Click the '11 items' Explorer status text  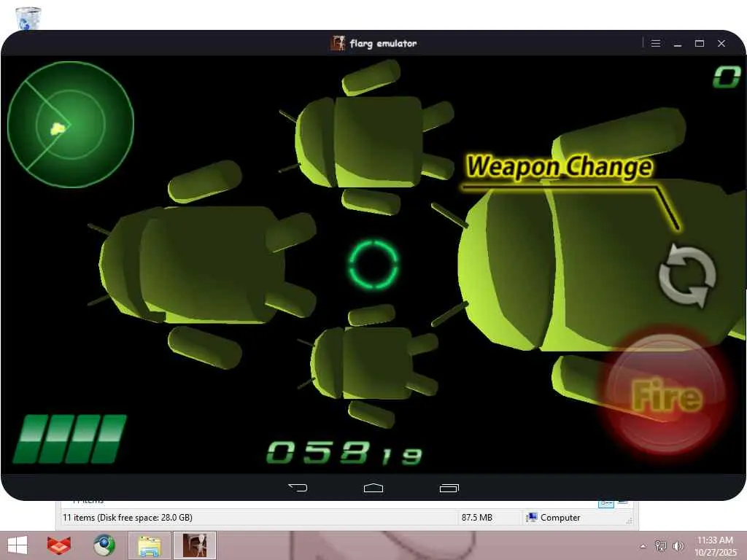128,518
